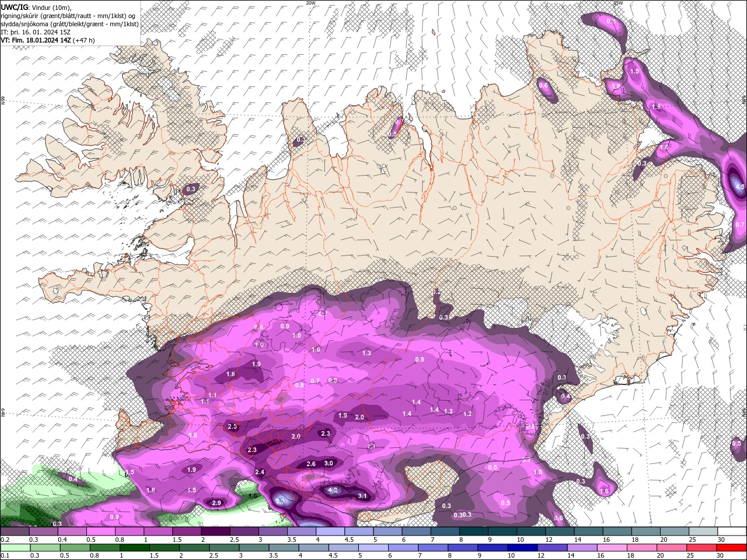Click the '0.2' label in the legend

tap(5, 540)
